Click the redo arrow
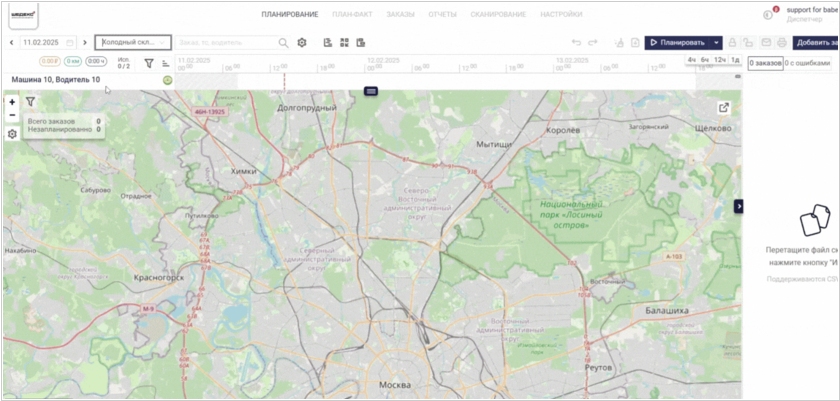840x401 pixels. click(x=592, y=42)
